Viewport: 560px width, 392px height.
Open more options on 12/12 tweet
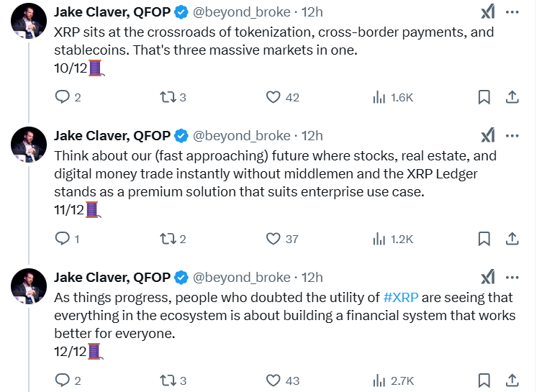point(512,277)
